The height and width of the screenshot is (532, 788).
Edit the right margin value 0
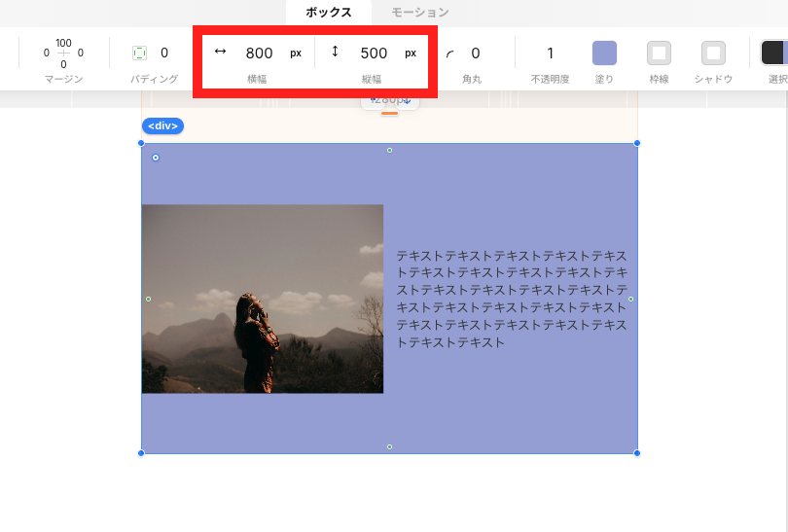pos(81,53)
